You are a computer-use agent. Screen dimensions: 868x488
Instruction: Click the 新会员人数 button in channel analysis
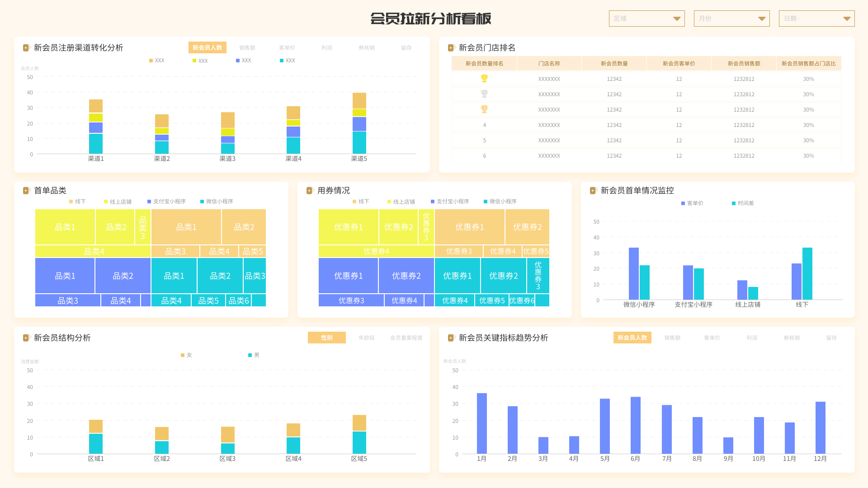point(208,47)
